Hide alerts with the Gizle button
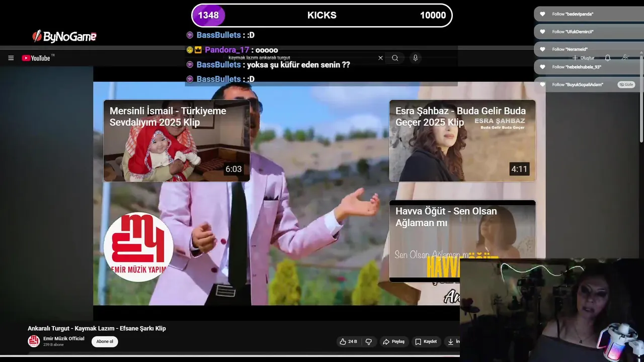 [x=626, y=84]
